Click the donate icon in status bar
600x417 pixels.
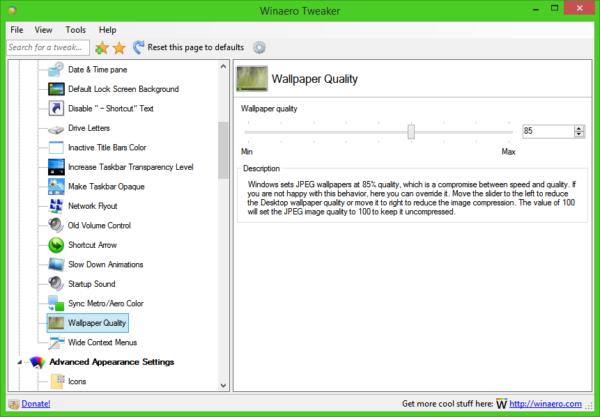pyautogui.click(x=14, y=404)
